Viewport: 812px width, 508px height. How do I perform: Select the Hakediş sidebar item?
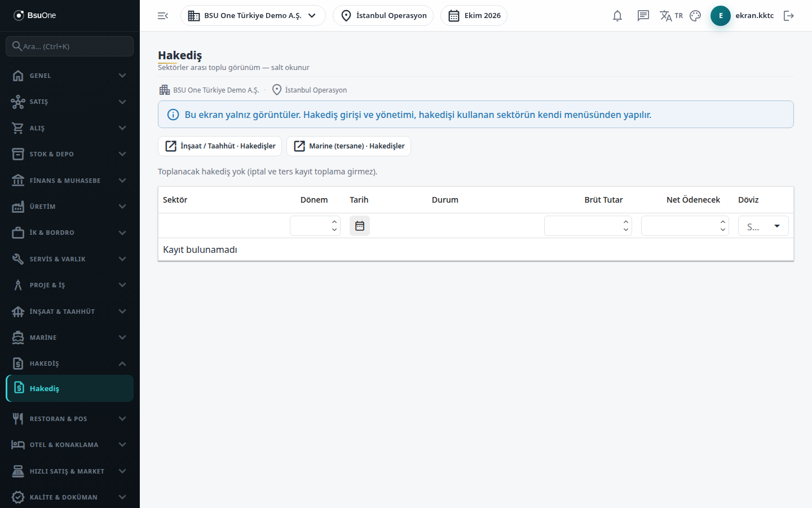(x=69, y=388)
